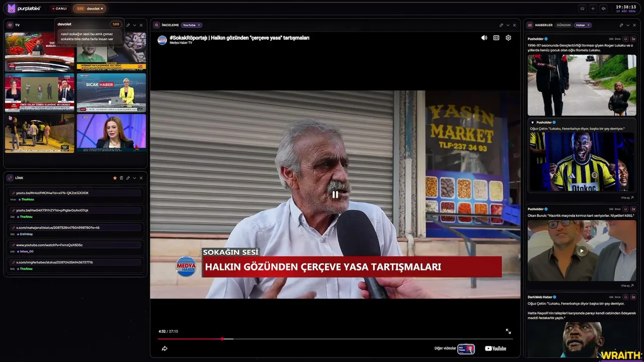Collapse the İNCELEME panel with its chevron
This screenshot has height=362, width=644.
coord(508,25)
